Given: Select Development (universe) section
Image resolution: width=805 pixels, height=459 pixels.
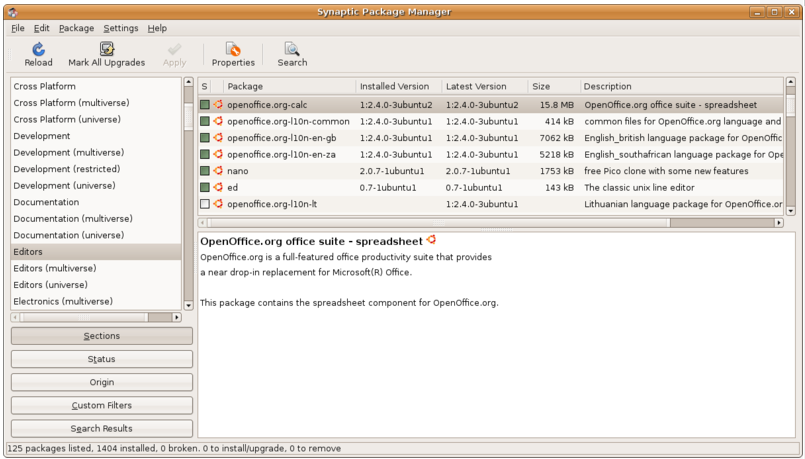Looking at the screenshot, I should coord(96,185).
